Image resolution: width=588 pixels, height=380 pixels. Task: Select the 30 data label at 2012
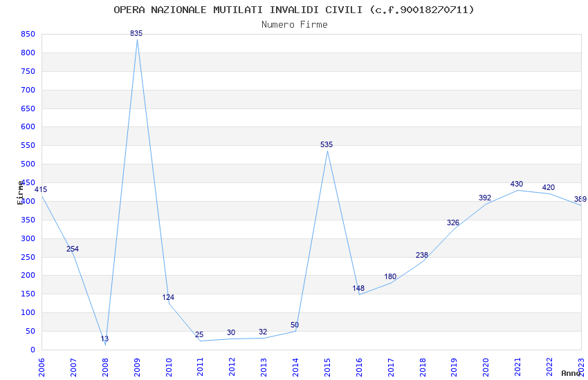pyautogui.click(x=231, y=332)
